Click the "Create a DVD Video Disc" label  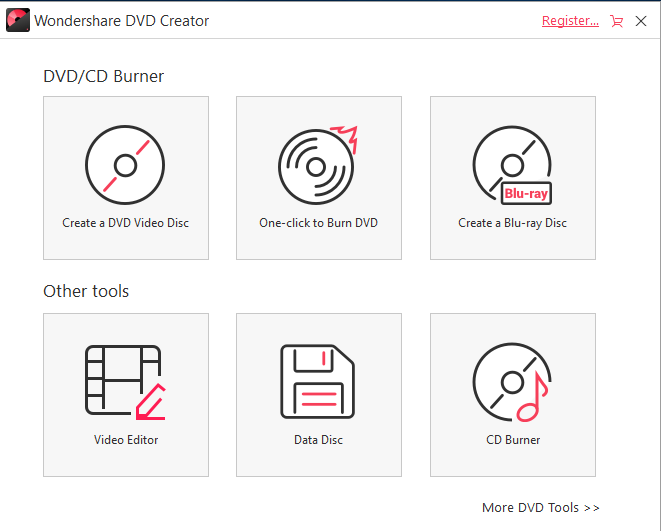pos(125,222)
